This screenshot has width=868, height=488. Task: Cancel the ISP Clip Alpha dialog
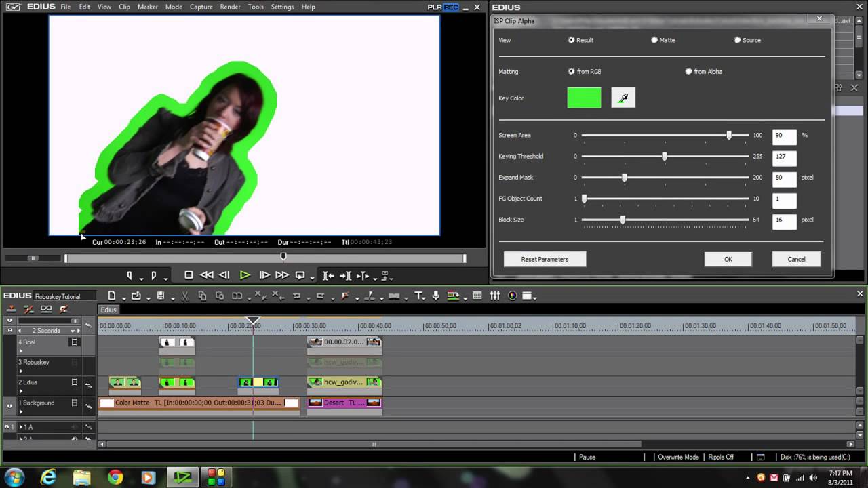point(796,259)
